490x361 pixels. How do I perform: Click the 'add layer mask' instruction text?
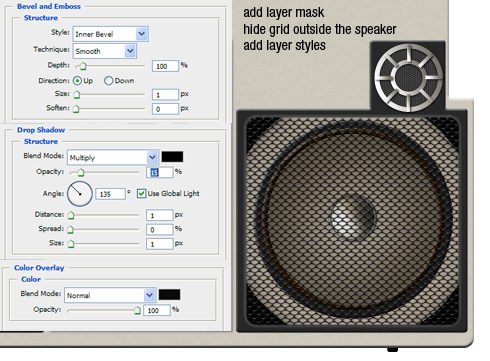pyautogui.click(x=284, y=12)
